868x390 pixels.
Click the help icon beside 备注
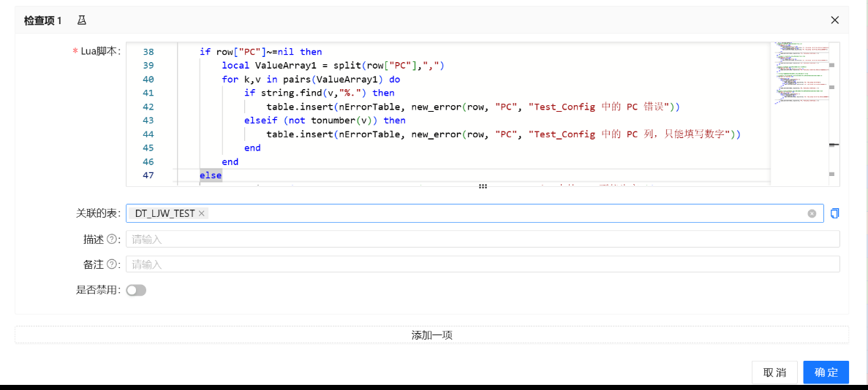pos(112,264)
